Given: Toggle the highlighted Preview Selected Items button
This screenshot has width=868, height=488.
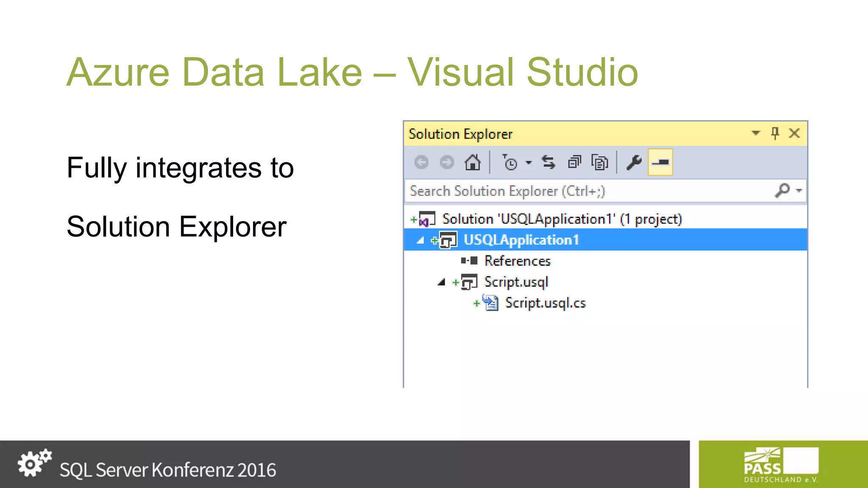Looking at the screenshot, I should (x=660, y=162).
